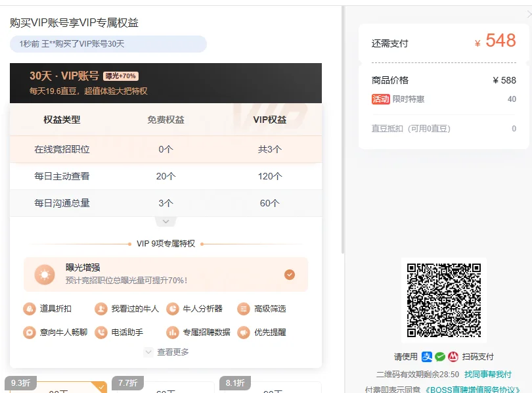Click QR validity 二维码有效期剩余 text
The height and width of the screenshot is (393, 532).
pos(418,375)
